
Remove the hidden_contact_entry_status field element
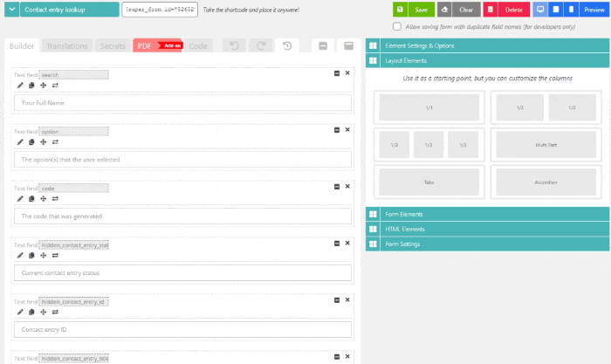coord(347,244)
